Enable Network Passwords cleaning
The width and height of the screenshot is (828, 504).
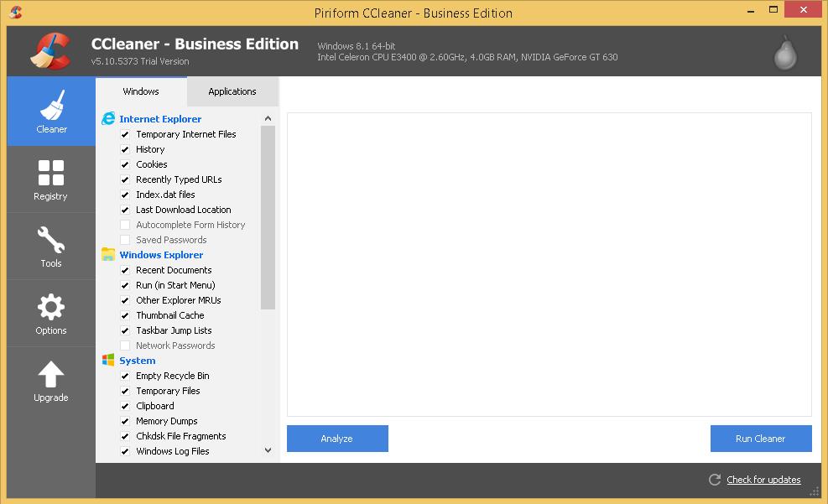click(x=125, y=346)
